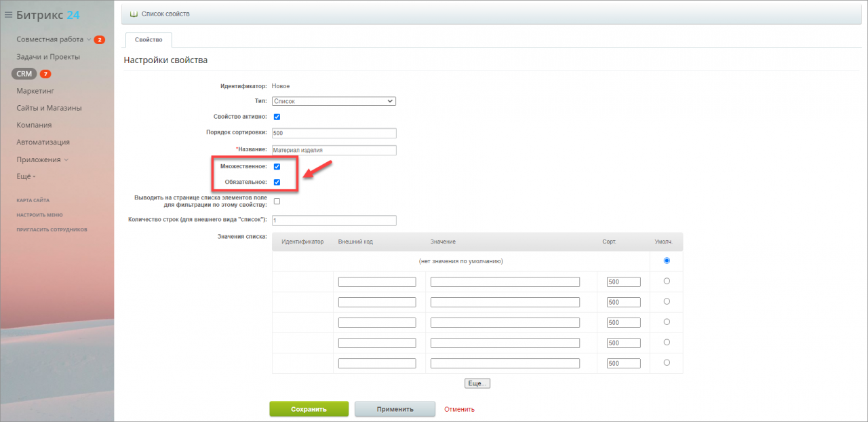Go to Маркетинг in the sidebar

click(35, 91)
